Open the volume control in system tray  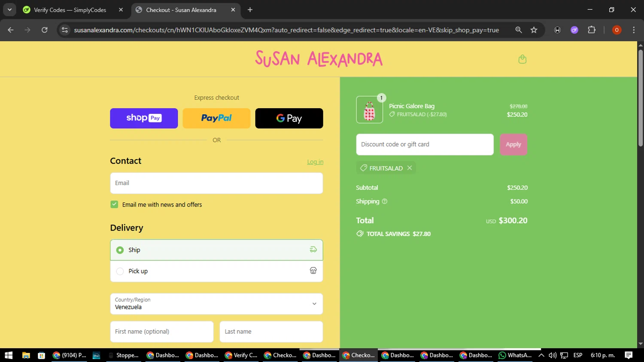click(553, 355)
